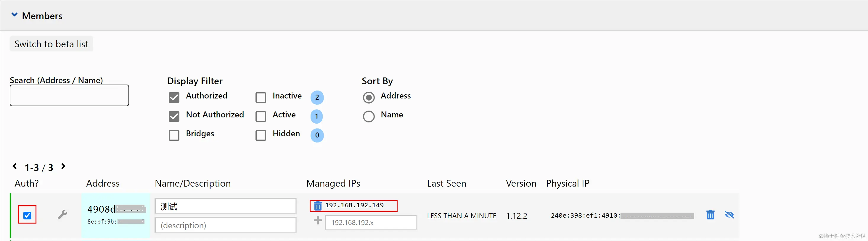
Task: Hide member with crossed-eye icon
Action: coord(729,215)
